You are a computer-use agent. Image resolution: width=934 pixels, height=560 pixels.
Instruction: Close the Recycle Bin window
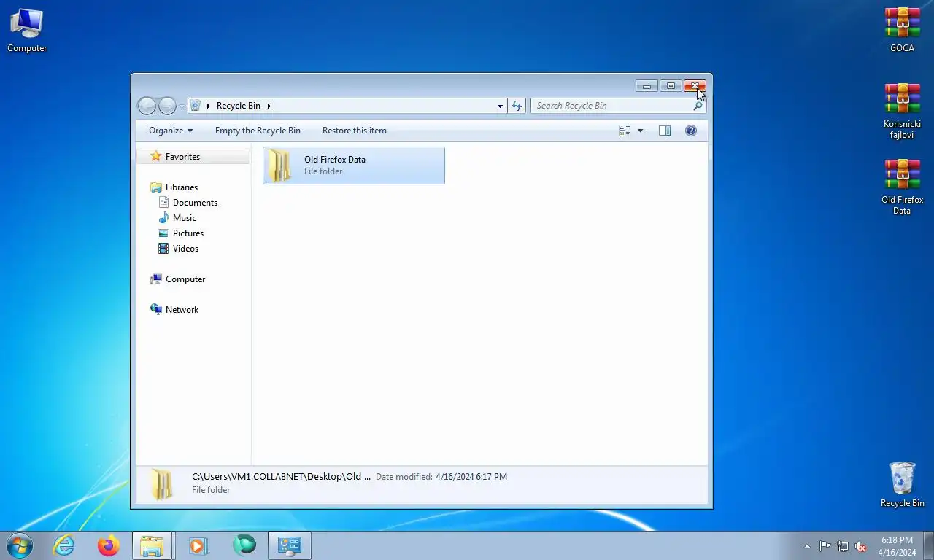(695, 86)
